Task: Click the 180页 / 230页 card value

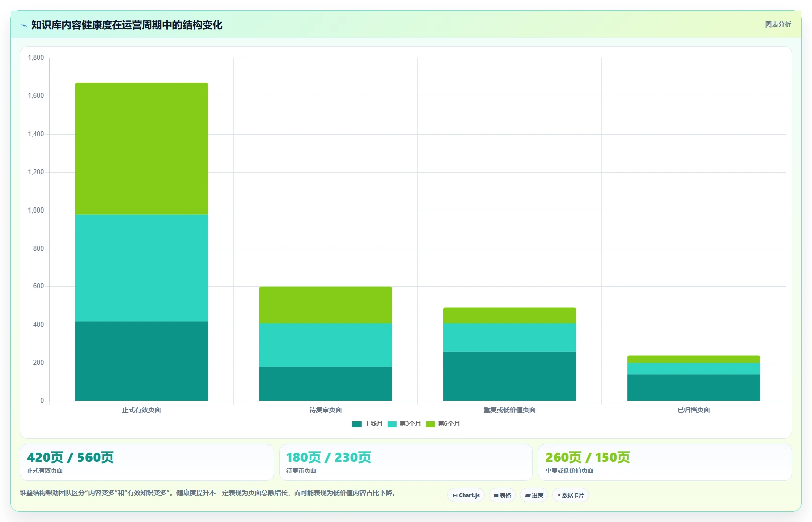Action: [328, 457]
